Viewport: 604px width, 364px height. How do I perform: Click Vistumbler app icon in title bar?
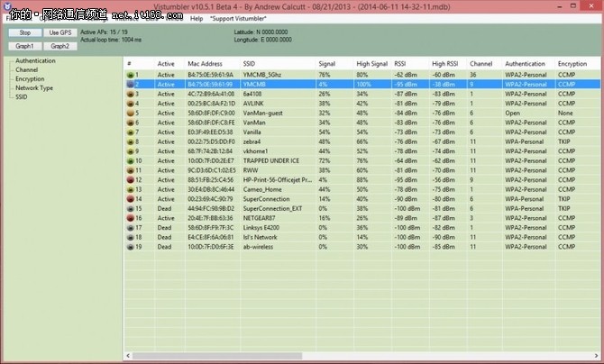7,5
